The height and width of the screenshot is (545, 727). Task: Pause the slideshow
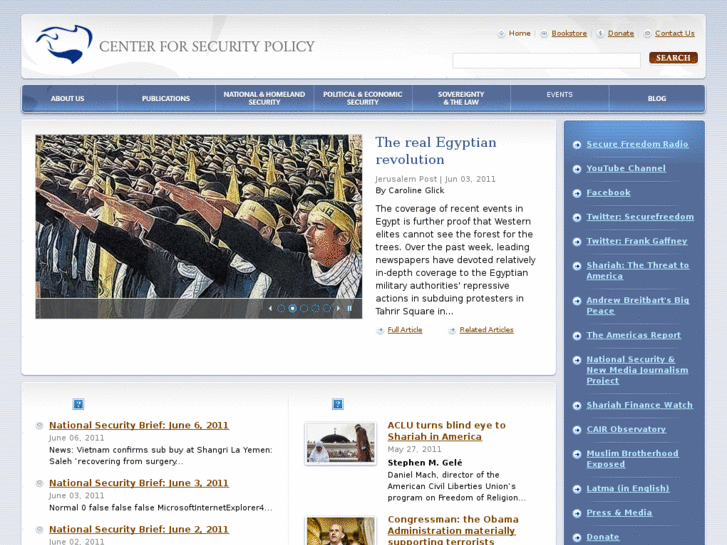[x=350, y=308]
